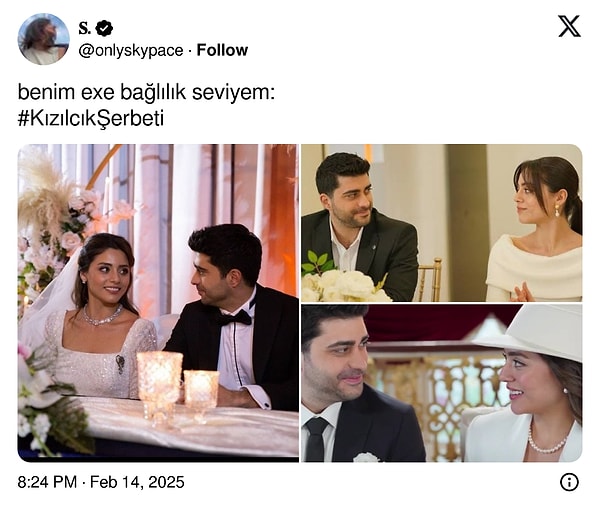Click the pearl necklace in bottom-right photo
The width and height of the screenshot is (600, 512).
pos(546,442)
